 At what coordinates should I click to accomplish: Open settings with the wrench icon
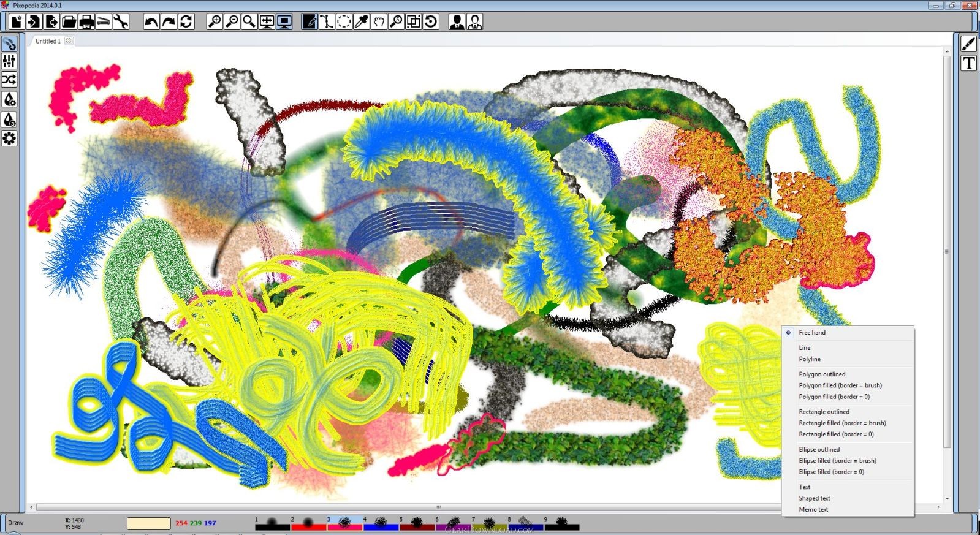pos(121,22)
